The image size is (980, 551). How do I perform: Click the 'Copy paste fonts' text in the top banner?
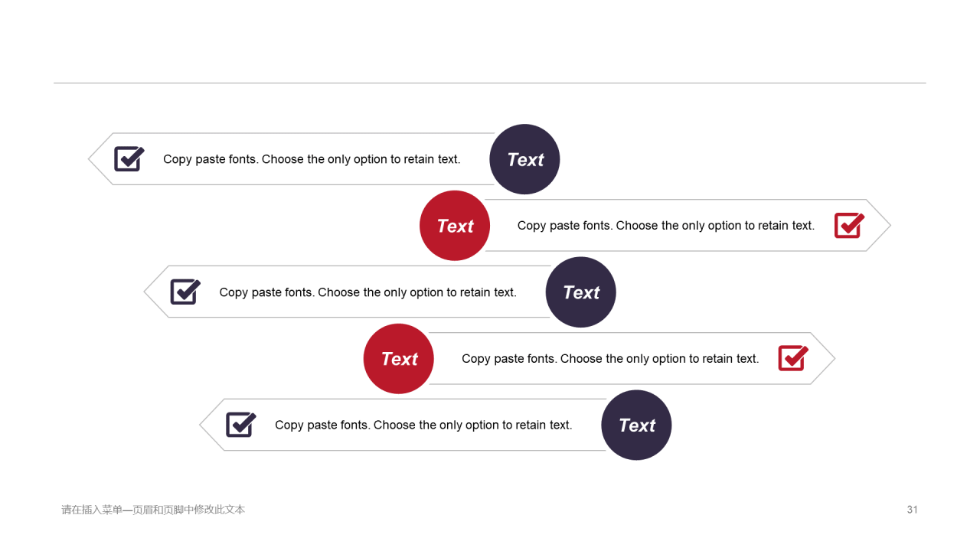(312, 159)
